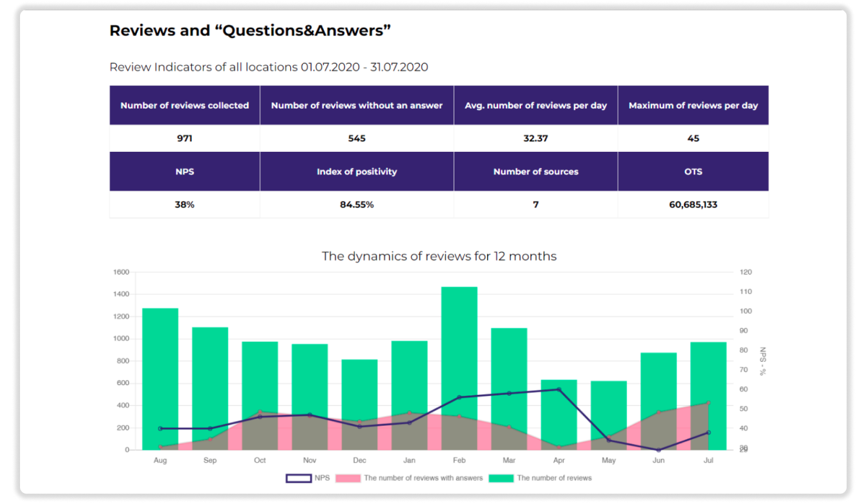This screenshot has width=866, height=504.
Task: Click the tallest green bar for Feb
Action: pyautogui.click(x=459, y=349)
